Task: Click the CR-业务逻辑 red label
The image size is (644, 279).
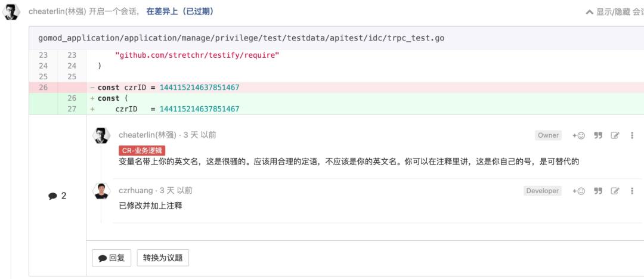Action: click(x=142, y=150)
